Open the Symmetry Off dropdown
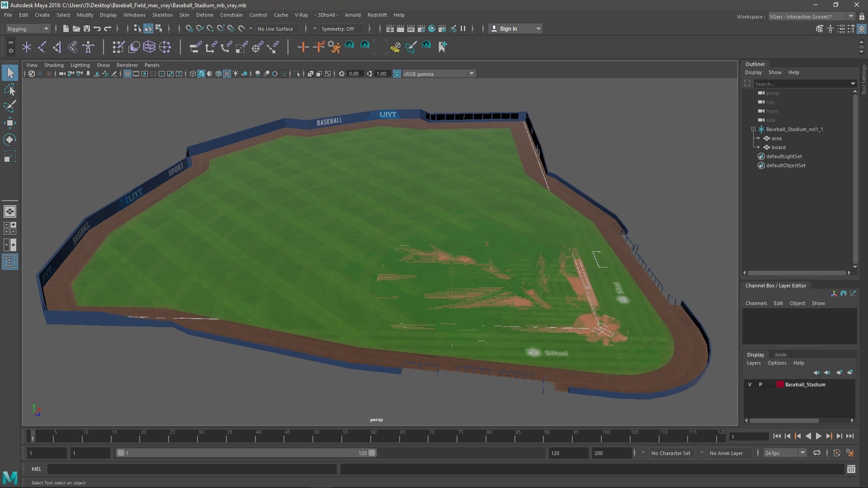 (341, 28)
